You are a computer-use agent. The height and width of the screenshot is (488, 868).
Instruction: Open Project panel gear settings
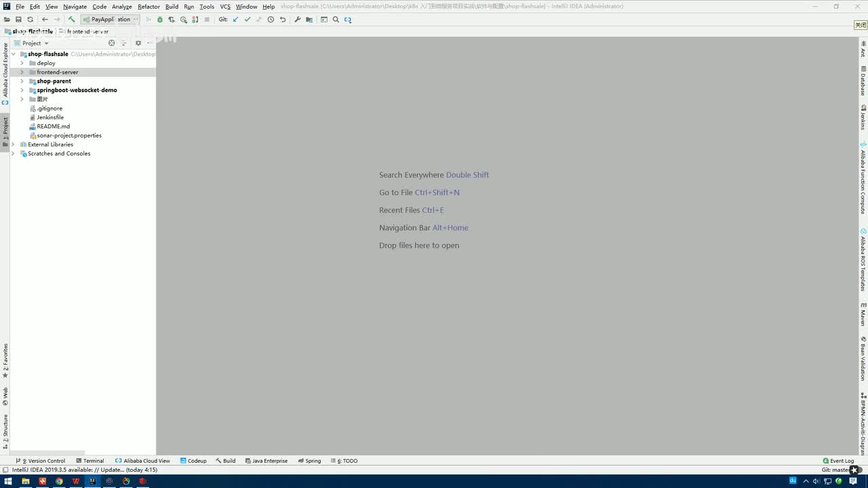coord(138,43)
